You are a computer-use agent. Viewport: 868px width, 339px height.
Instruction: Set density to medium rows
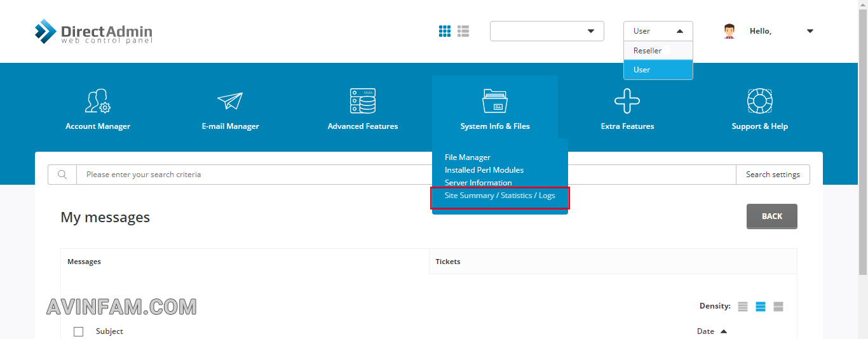761,307
